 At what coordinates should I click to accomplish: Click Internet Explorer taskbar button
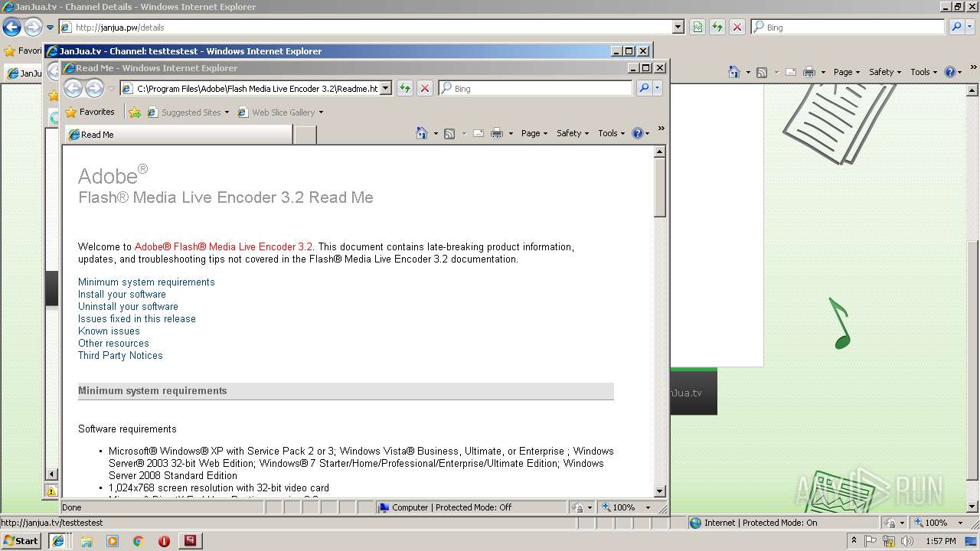57,540
